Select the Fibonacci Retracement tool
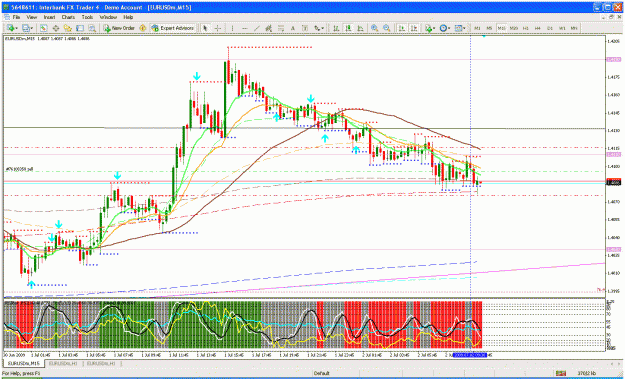The width and height of the screenshot is (625, 379). click(281, 28)
